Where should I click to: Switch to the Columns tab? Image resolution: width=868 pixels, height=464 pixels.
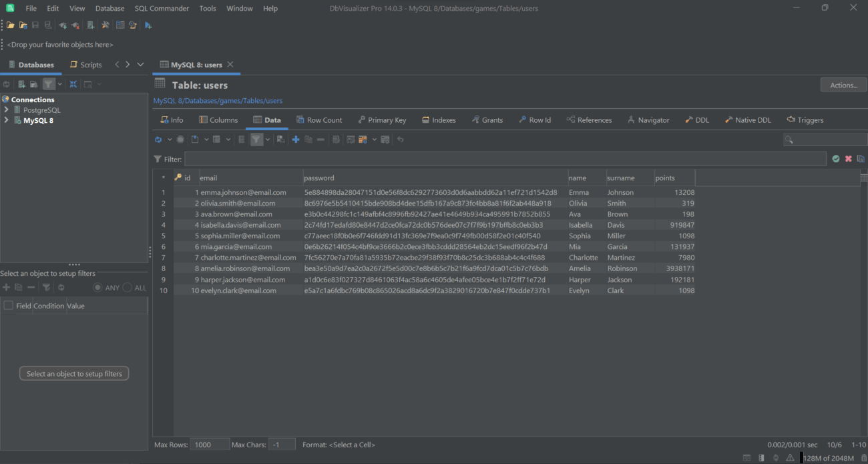(218, 120)
